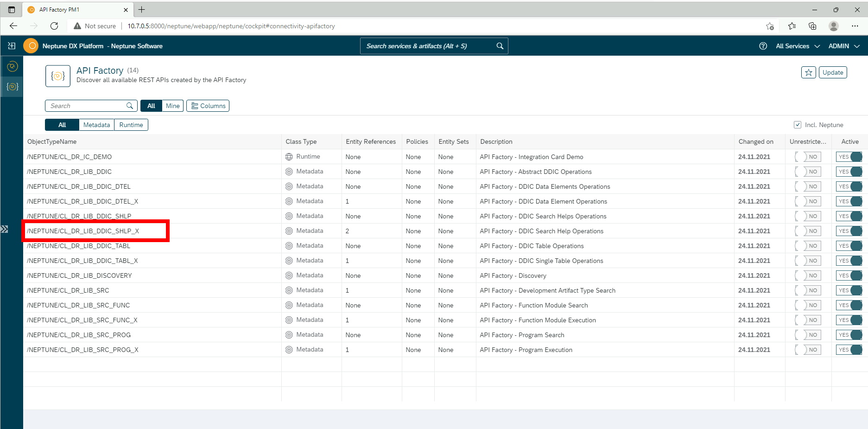Viewport: 868px width, 429px height.
Task: Show All APIs toggle next to Mine
Action: [151, 106]
